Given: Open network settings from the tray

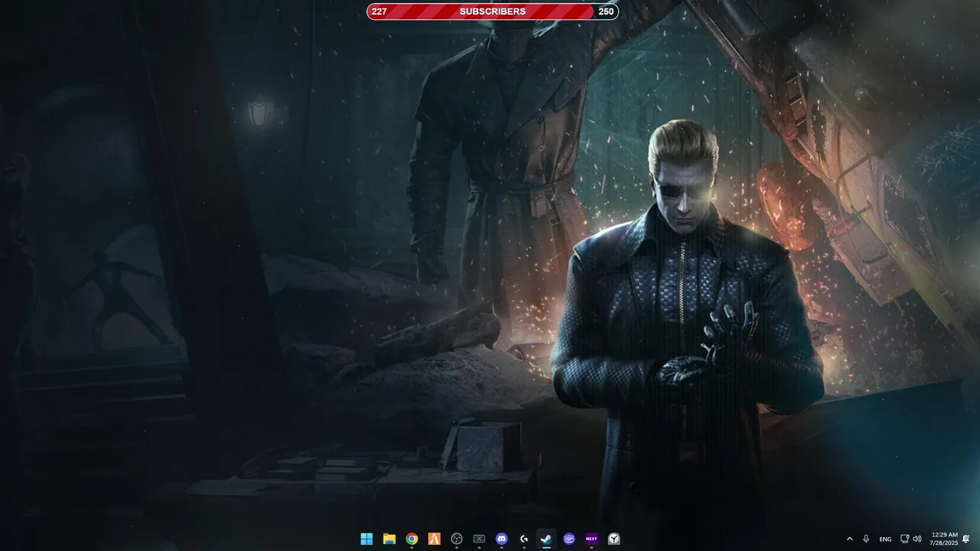Looking at the screenshot, I should point(905,539).
